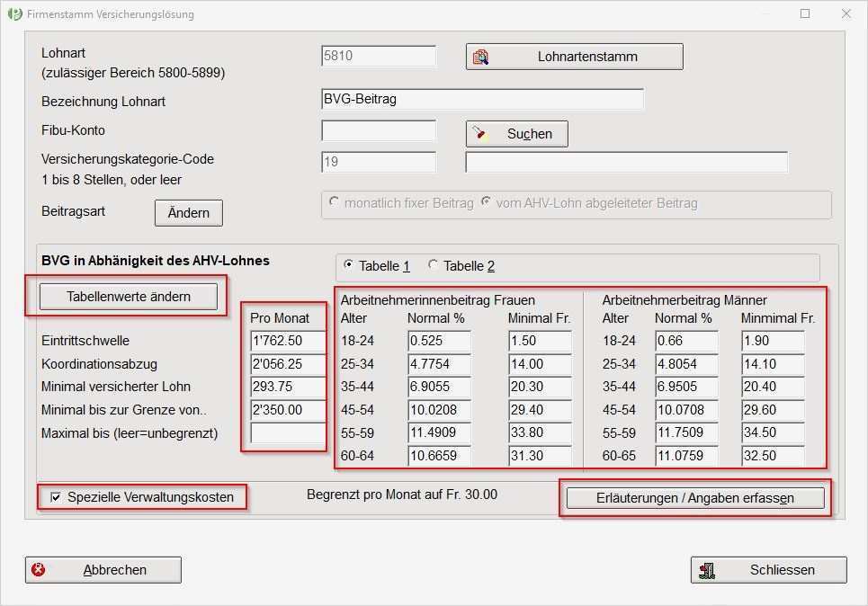The image size is (868, 606).
Task: Click the Suchen flashlight icon
Action: click(479, 133)
